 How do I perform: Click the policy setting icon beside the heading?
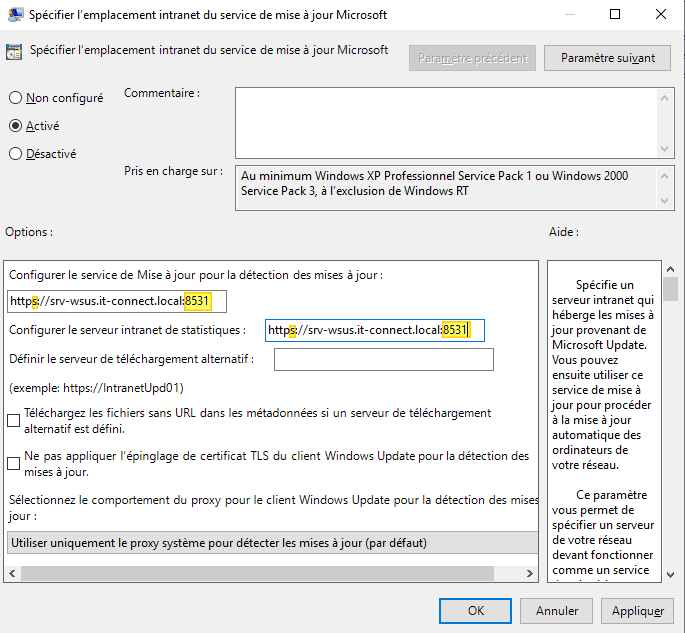14,52
